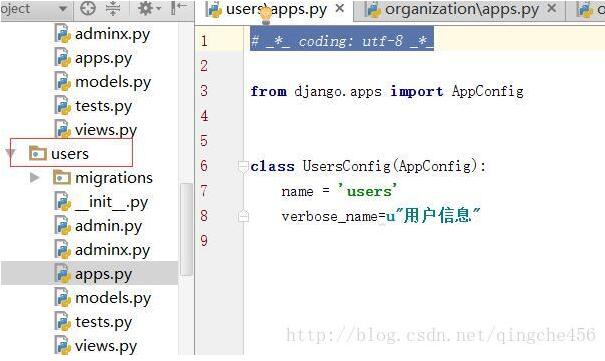605x361 pixels.
Task: Click the intention lightbulb icon in editor
Action: click(x=265, y=16)
